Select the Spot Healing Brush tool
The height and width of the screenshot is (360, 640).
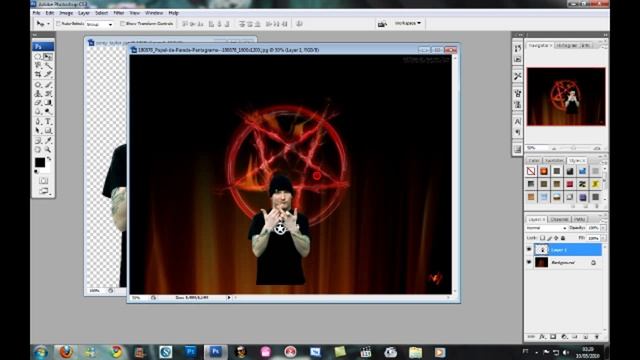pyautogui.click(x=38, y=84)
